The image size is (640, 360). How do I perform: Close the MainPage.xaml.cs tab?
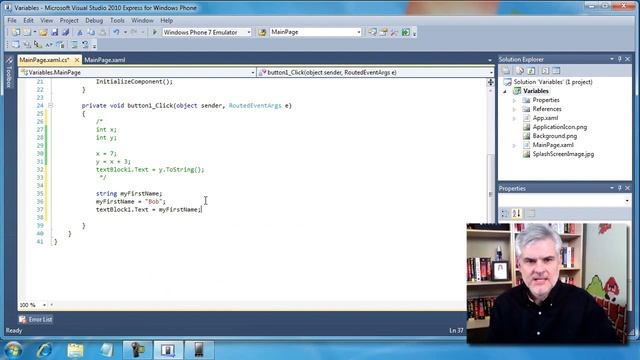tap(77, 60)
